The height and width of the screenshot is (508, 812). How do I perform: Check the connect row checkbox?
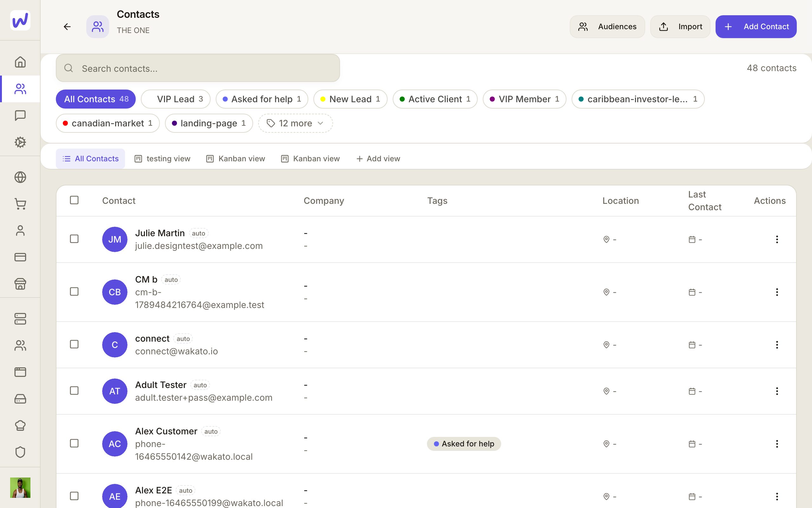click(74, 344)
